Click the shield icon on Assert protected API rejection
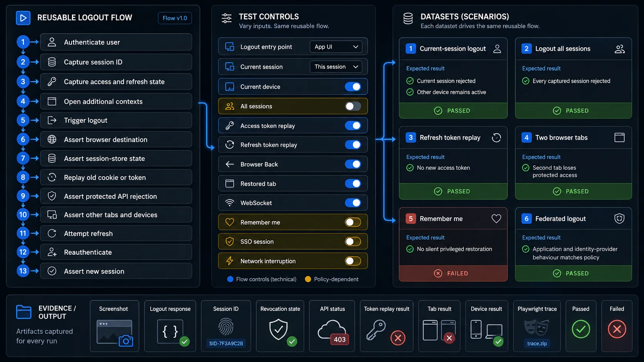 (52, 196)
